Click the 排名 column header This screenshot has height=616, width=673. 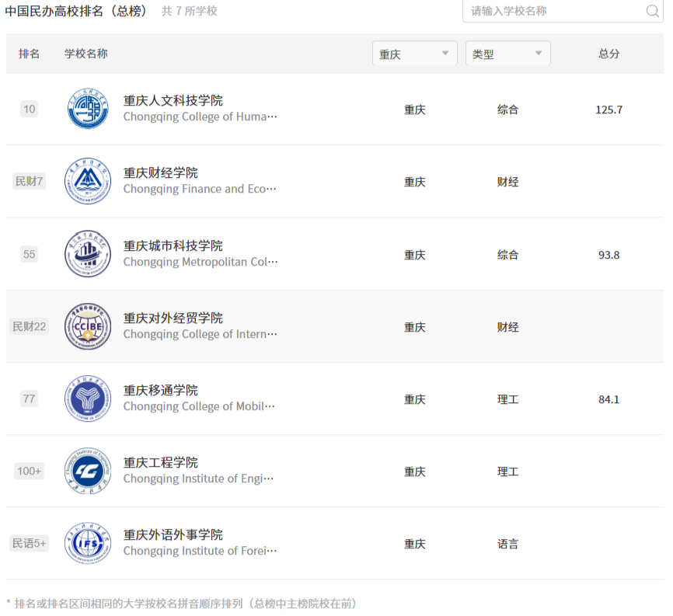[x=30, y=54]
